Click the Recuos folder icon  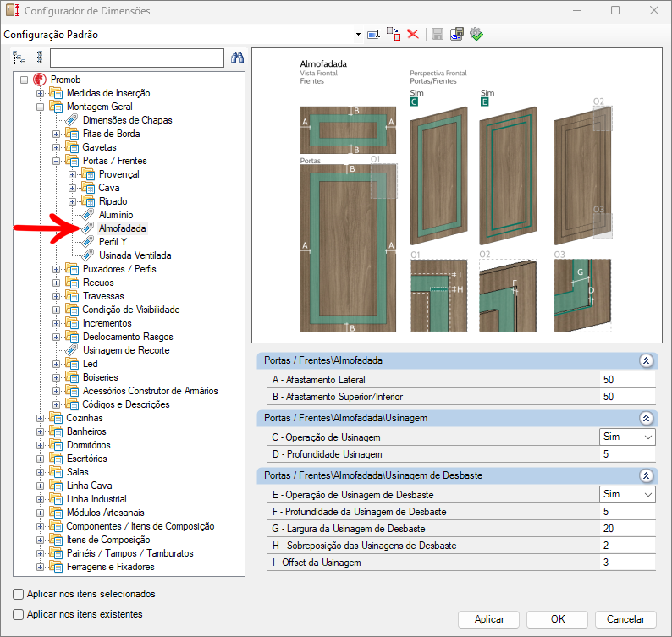pyautogui.click(x=72, y=283)
